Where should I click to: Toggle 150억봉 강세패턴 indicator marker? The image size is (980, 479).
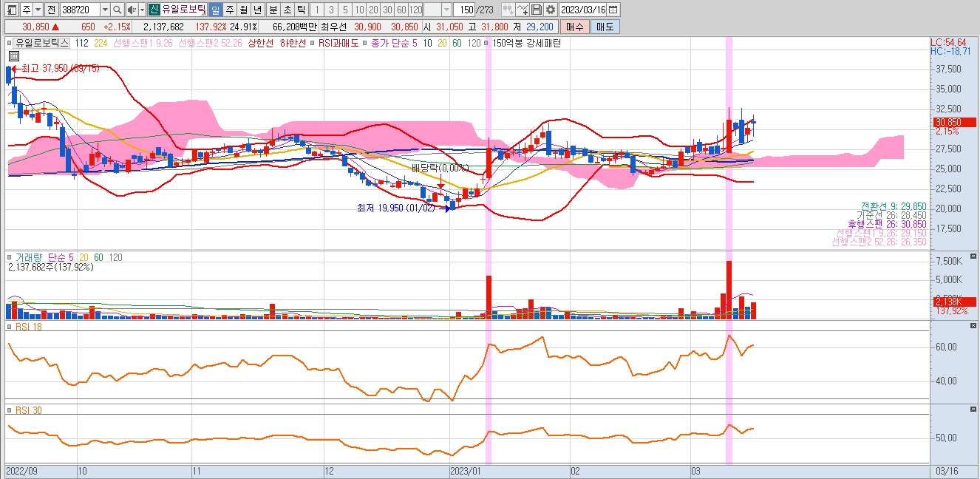486,43
